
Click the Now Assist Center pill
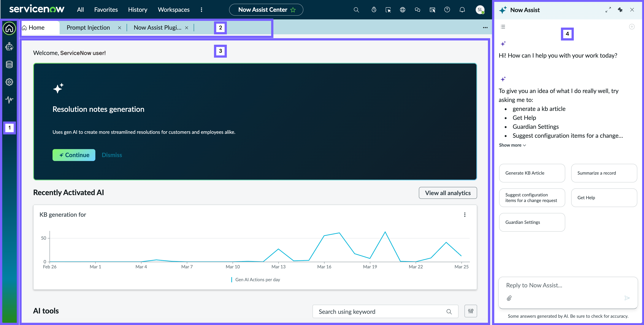tap(266, 10)
